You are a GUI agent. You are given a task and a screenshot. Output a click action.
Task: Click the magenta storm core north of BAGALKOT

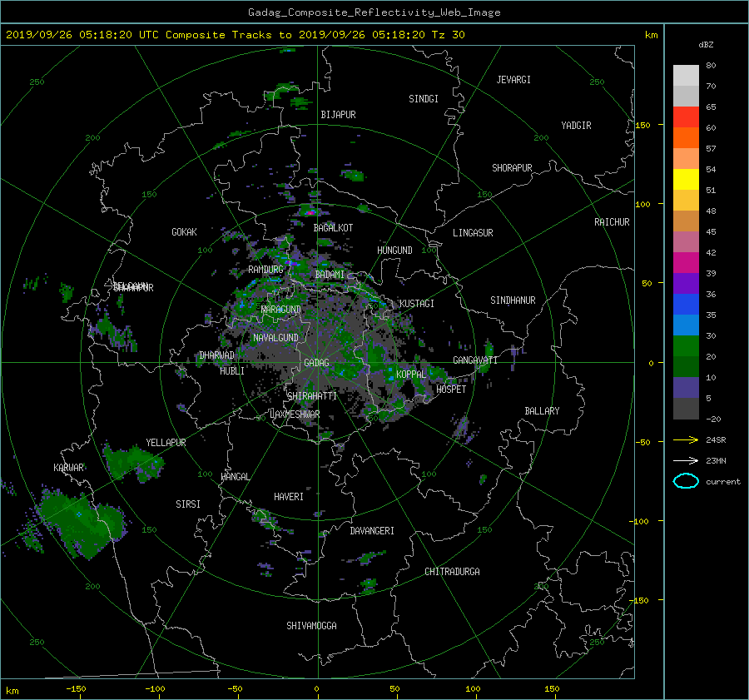click(311, 212)
